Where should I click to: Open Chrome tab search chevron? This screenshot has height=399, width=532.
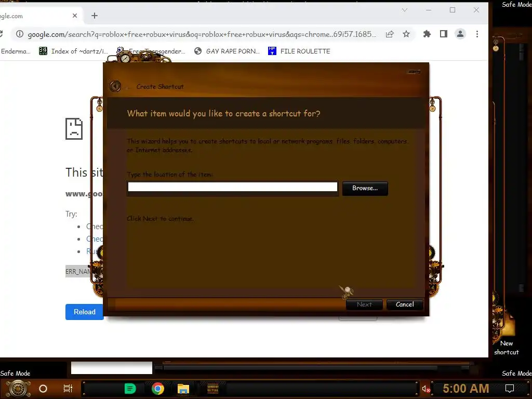pos(404,10)
